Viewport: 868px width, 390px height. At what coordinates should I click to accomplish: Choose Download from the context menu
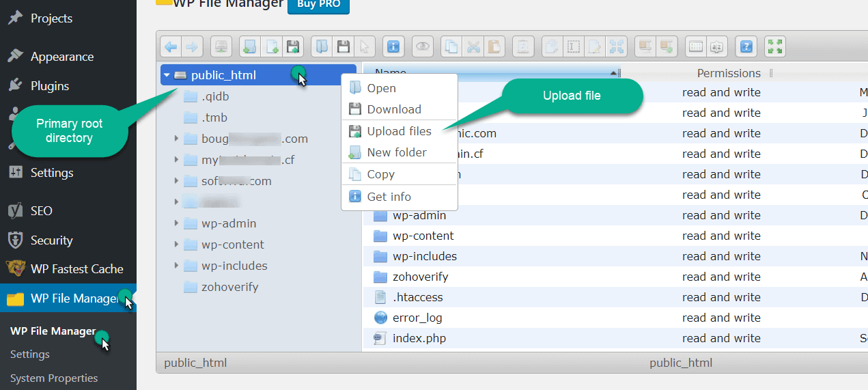400,109
